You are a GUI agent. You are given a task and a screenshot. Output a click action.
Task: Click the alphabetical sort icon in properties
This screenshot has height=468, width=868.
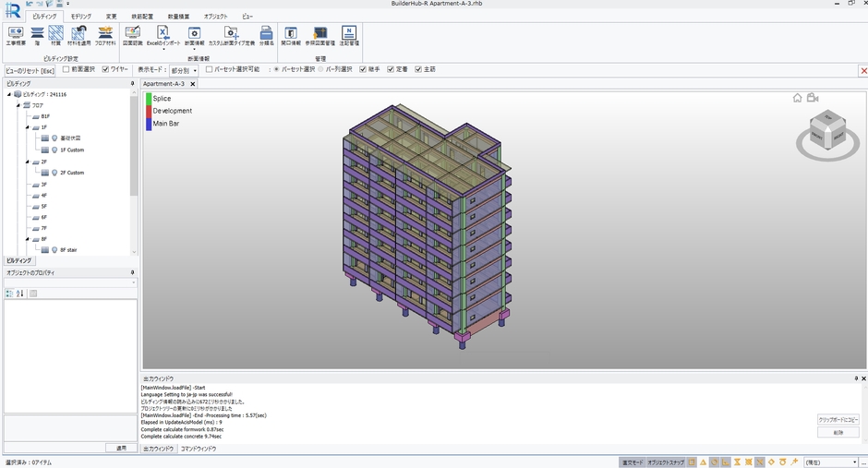click(20, 294)
